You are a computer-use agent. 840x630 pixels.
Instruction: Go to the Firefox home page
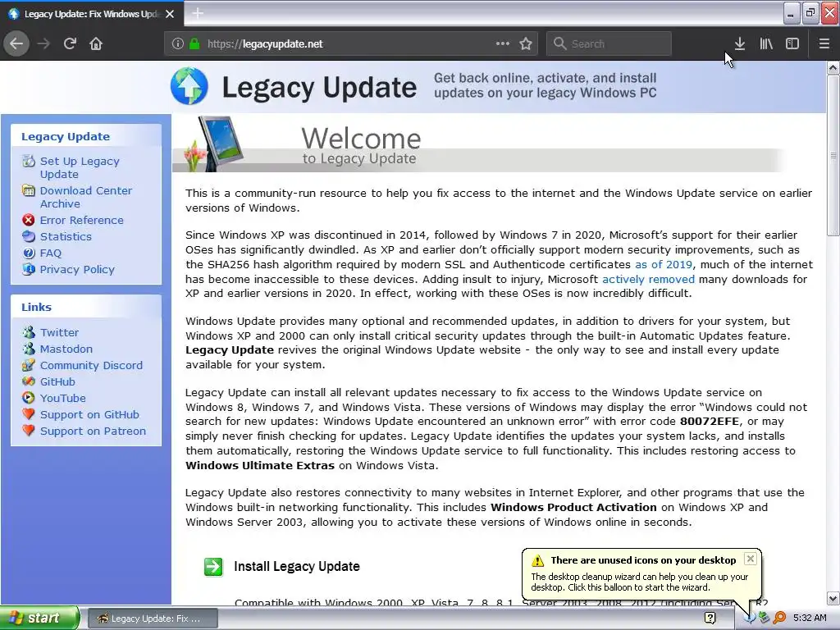pyautogui.click(x=96, y=43)
